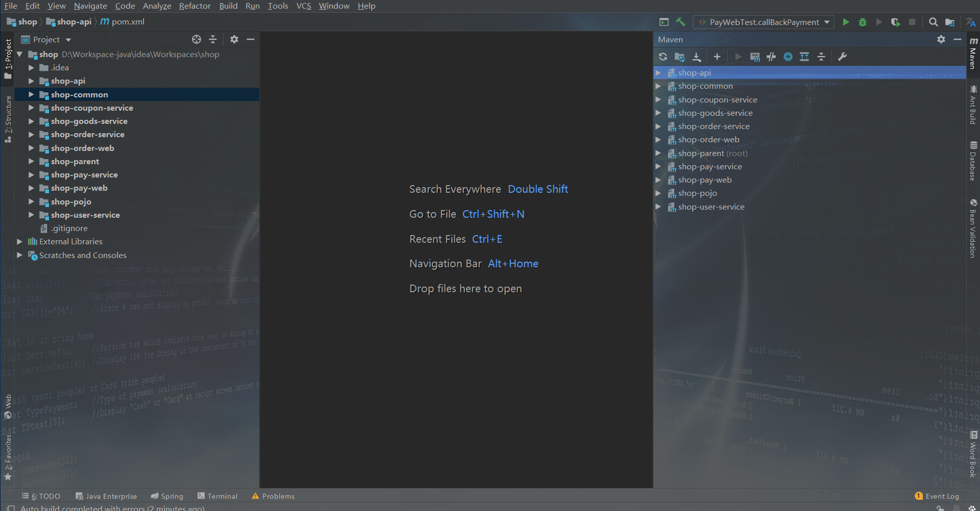Locate opened file with crosshair icon in Project panel
This screenshot has height=511, width=980.
pyautogui.click(x=197, y=39)
